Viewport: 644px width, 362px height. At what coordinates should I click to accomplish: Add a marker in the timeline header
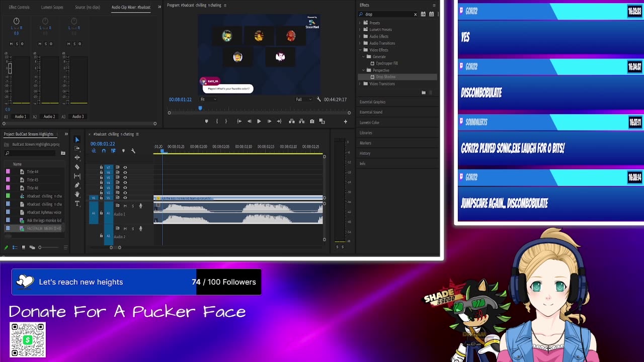(x=123, y=151)
